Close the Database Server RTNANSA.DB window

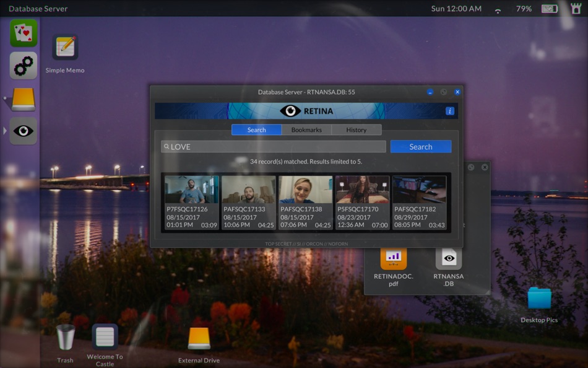coord(457,92)
